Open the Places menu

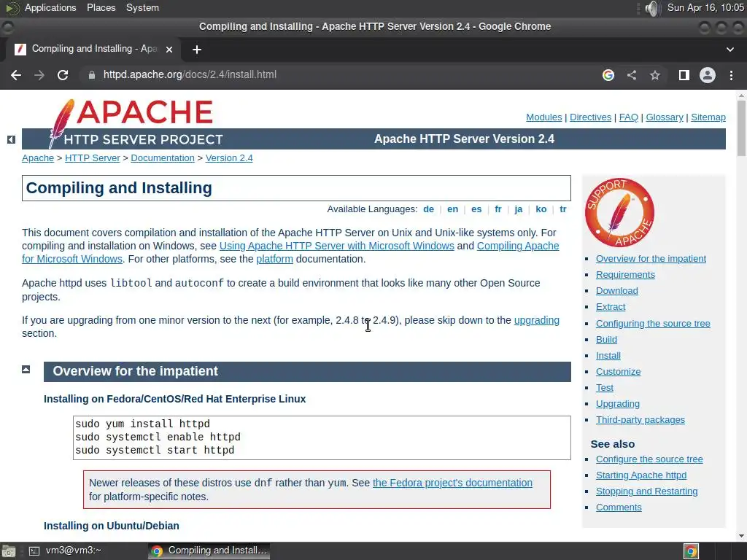click(x=101, y=7)
